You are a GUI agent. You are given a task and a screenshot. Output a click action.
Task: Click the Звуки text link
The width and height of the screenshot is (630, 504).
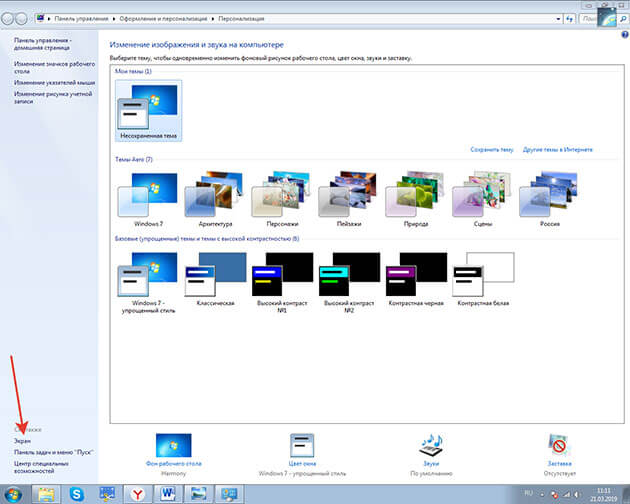point(431,463)
